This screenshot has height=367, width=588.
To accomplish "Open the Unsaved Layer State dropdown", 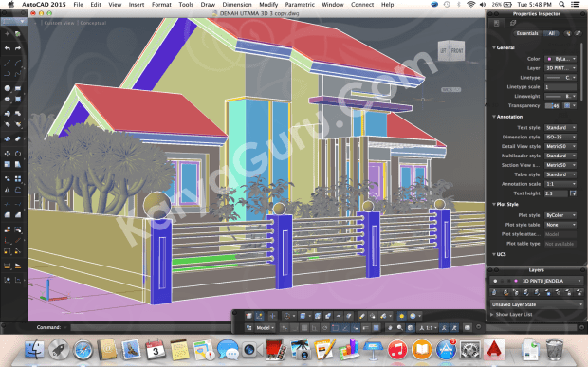I will [536, 304].
